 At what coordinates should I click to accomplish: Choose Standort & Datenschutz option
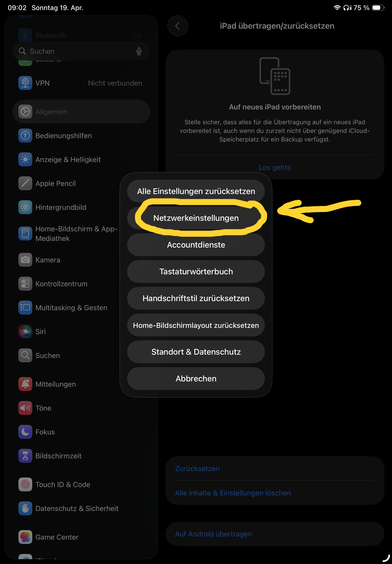[196, 352]
